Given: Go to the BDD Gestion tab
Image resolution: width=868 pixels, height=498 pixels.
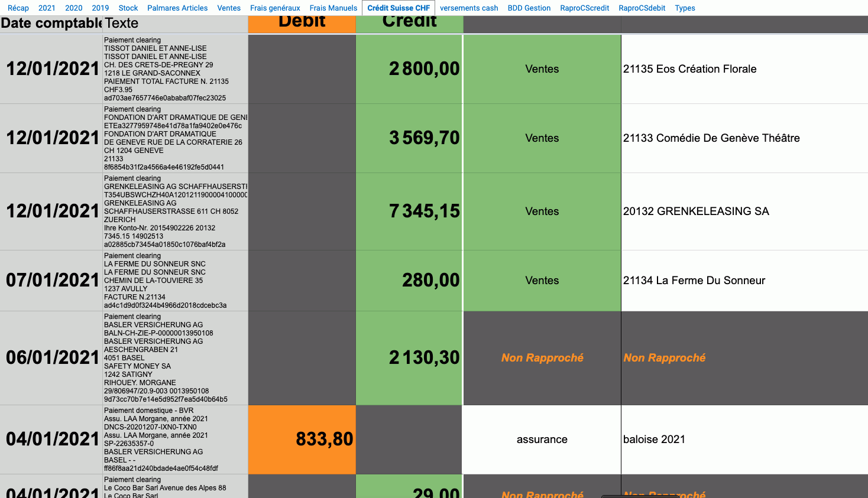Looking at the screenshot, I should (529, 8).
